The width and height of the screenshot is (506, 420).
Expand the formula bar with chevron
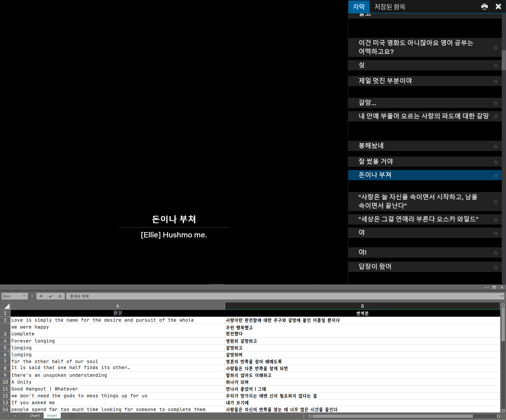(502, 296)
